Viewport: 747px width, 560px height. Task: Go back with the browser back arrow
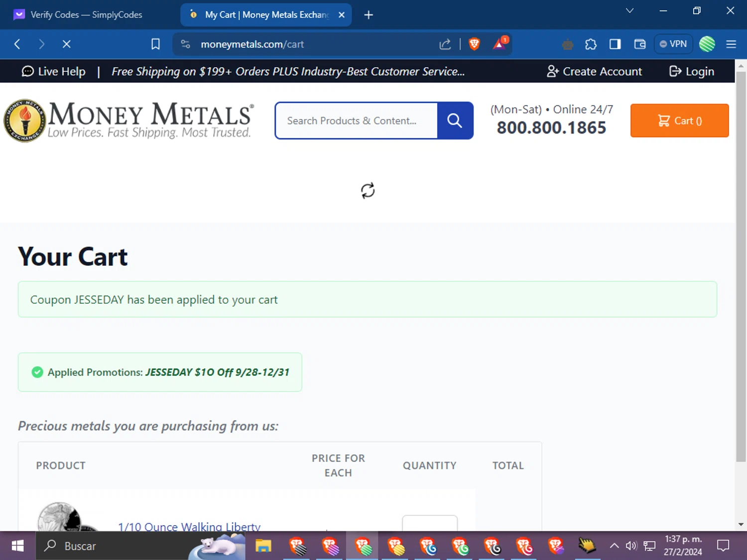click(17, 44)
